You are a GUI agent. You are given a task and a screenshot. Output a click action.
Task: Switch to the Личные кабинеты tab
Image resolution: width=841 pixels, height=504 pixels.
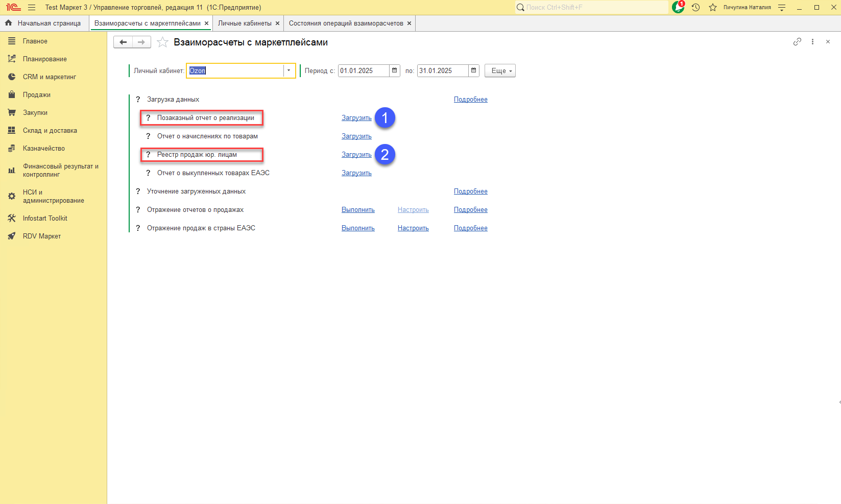pyautogui.click(x=245, y=23)
